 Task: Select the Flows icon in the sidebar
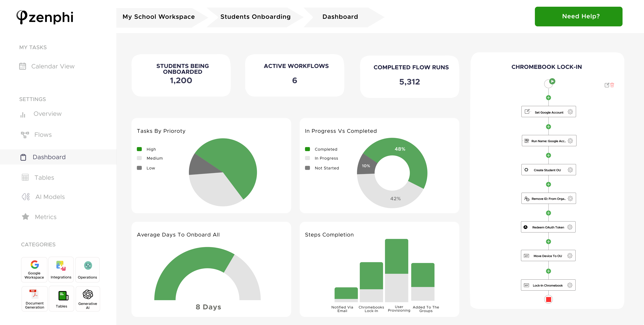(25, 135)
